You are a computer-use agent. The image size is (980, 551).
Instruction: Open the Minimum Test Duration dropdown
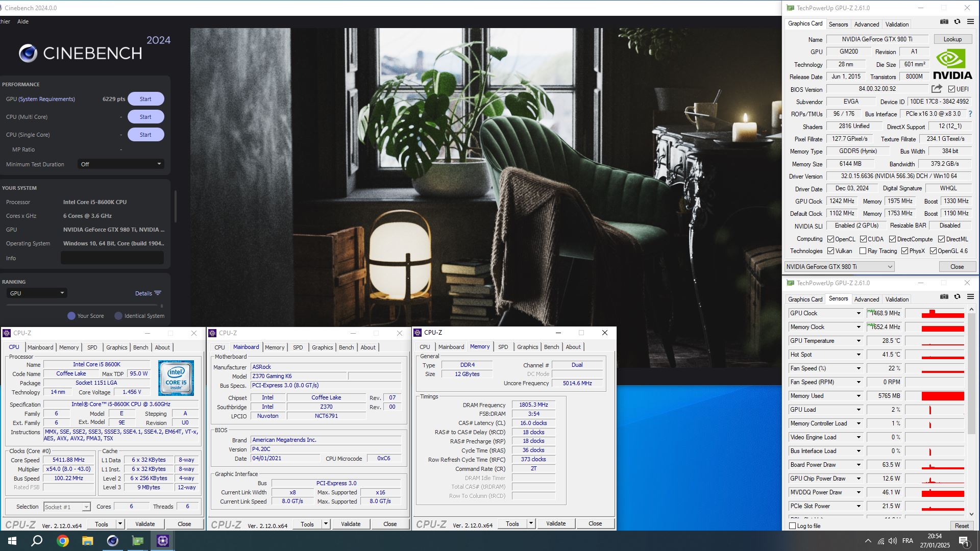(x=120, y=164)
